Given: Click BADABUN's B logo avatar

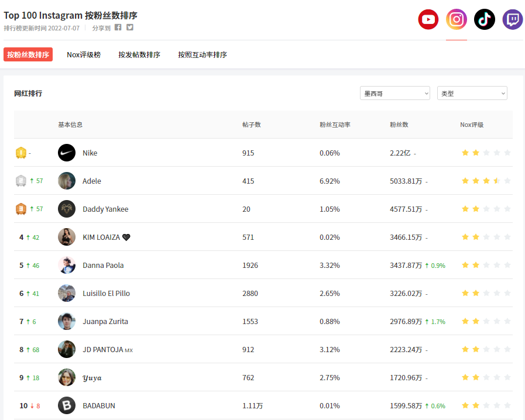Looking at the screenshot, I should click(x=67, y=405).
